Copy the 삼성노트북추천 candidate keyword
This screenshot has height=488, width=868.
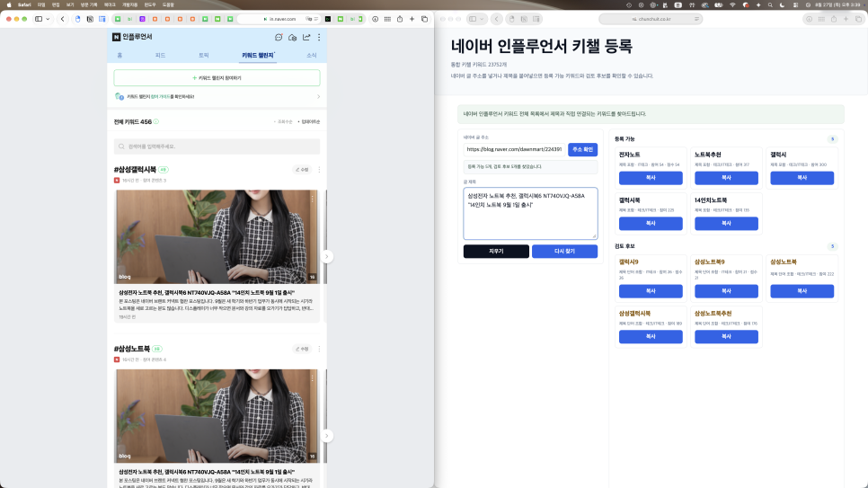726,337
